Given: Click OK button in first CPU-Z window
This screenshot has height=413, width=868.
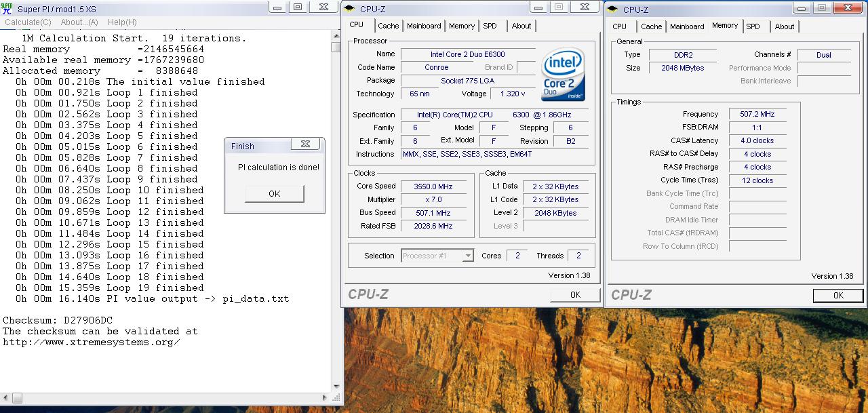Looking at the screenshot, I should [x=575, y=294].
